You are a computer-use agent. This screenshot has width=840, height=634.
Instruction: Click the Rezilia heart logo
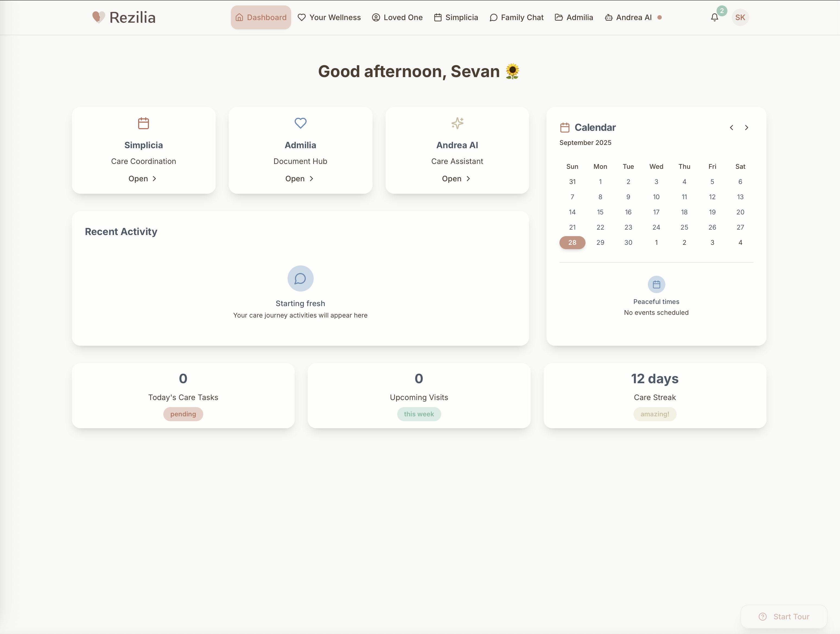(98, 17)
